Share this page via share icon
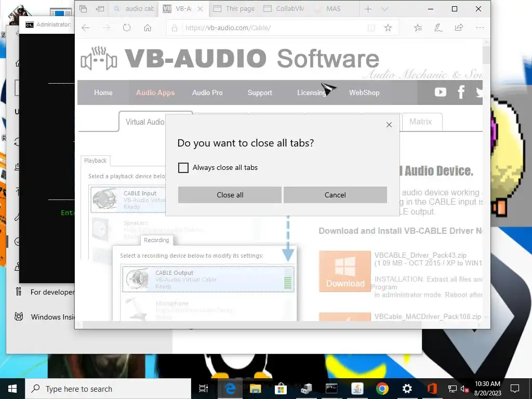The height and width of the screenshot is (399, 532). 459,28
